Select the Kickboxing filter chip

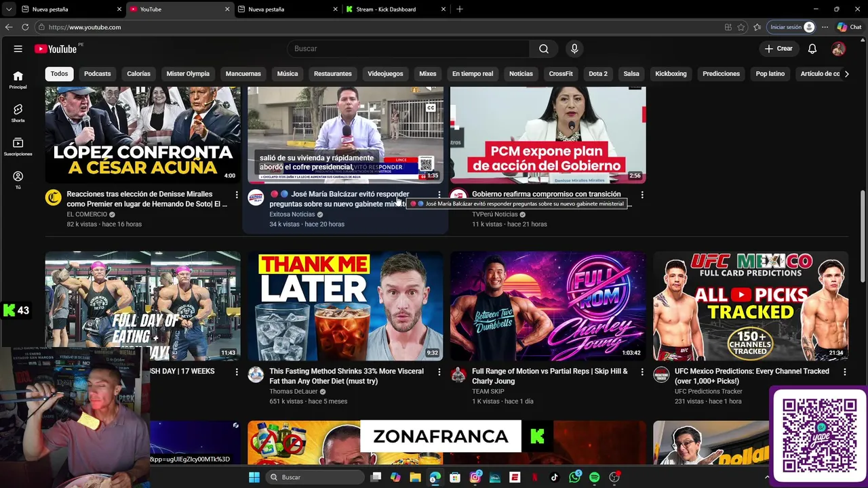click(671, 74)
